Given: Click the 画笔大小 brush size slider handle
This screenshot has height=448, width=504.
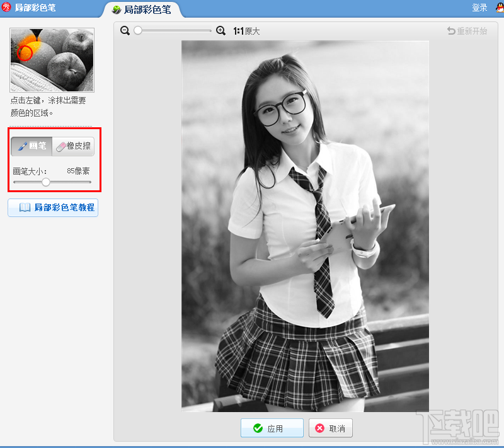Looking at the screenshot, I should (x=45, y=182).
